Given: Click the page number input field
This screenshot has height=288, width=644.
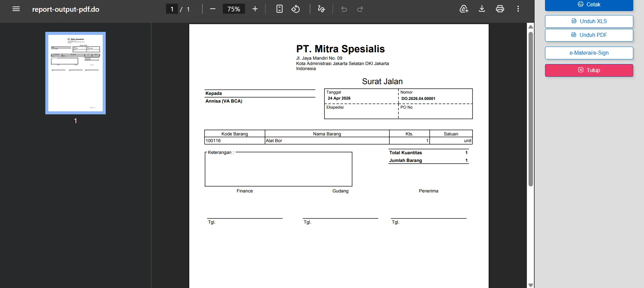Looking at the screenshot, I should 172,9.
